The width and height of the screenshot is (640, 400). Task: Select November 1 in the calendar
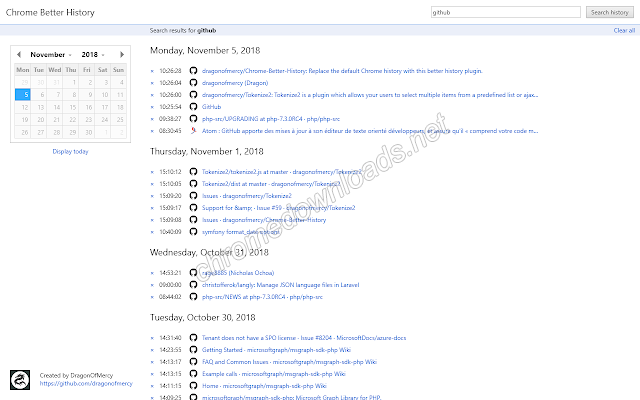click(71, 82)
